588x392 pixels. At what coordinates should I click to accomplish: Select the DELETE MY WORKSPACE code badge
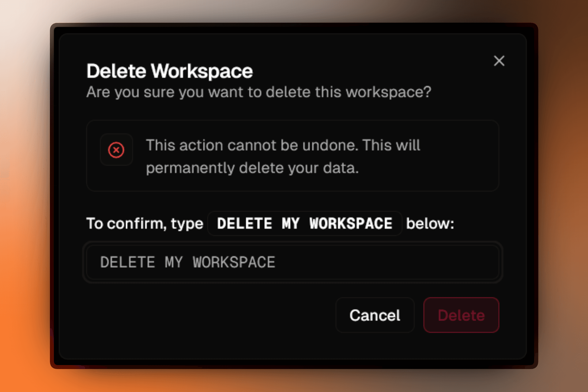pyautogui.click(x=305, y=223)
